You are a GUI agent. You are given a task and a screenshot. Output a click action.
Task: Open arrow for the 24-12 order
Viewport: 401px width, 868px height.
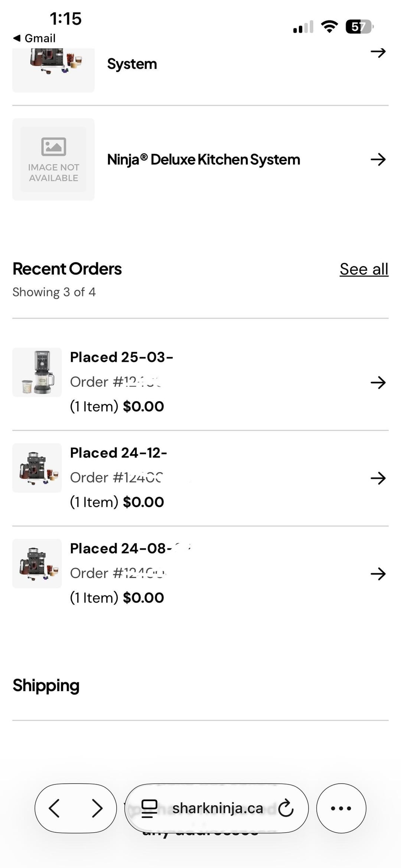pyautogui.click(x=378, y=478)
